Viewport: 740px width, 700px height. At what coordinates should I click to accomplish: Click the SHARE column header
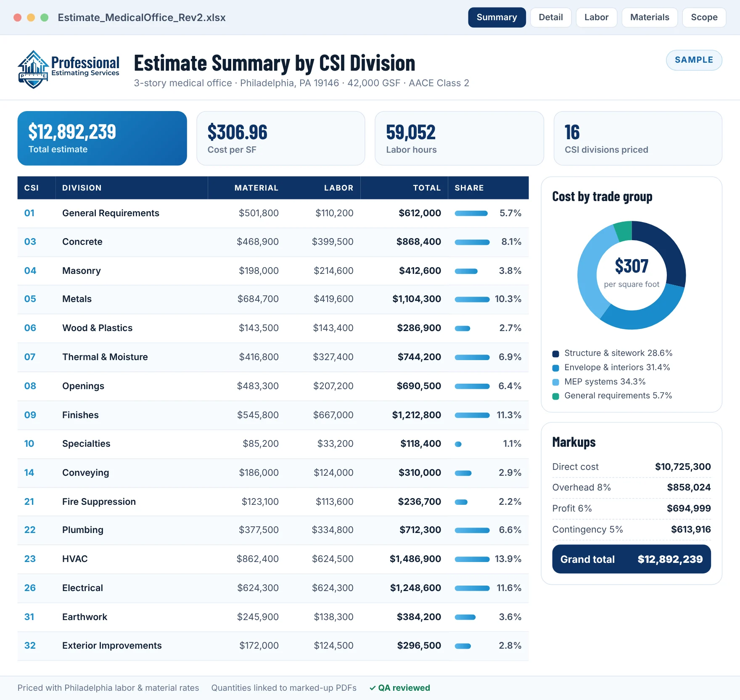[469, 188]
